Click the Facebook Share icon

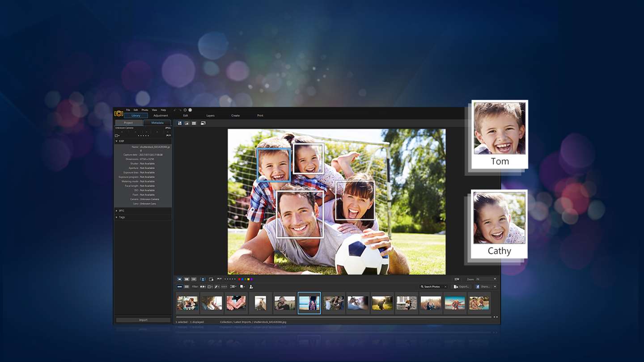coord(478,286)
